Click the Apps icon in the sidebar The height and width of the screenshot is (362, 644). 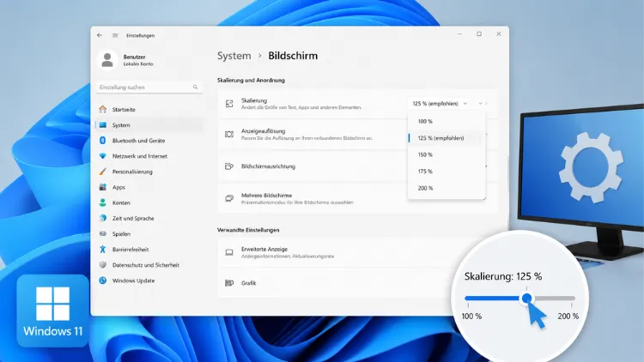pos(103,187)
